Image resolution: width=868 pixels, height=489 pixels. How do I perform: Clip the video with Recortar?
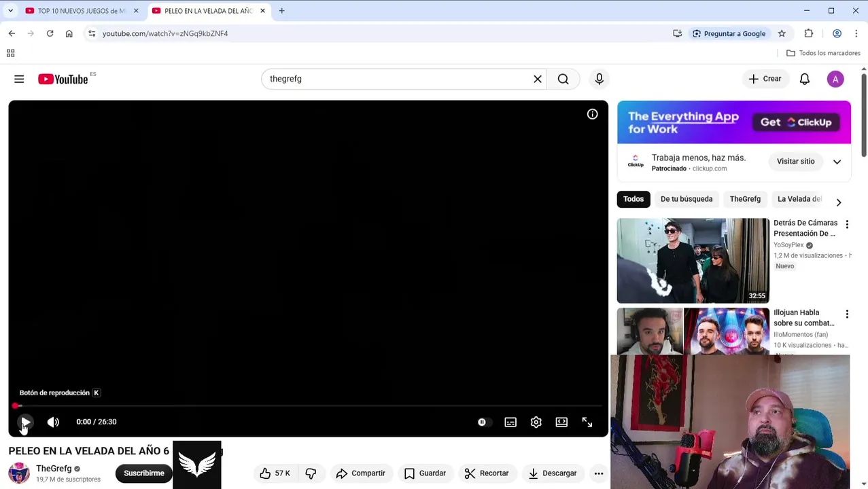click(486, 473)
